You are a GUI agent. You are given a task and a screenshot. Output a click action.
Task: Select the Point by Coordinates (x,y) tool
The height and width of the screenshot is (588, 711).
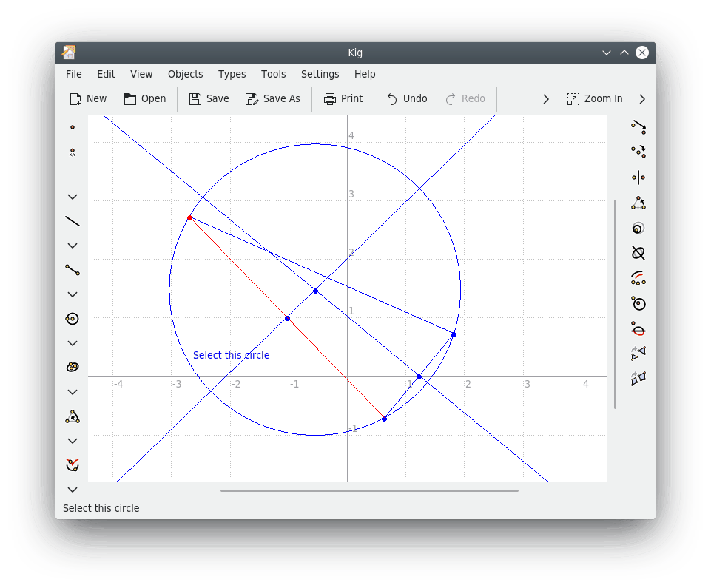pyautogui.click(x=72, y=152)
